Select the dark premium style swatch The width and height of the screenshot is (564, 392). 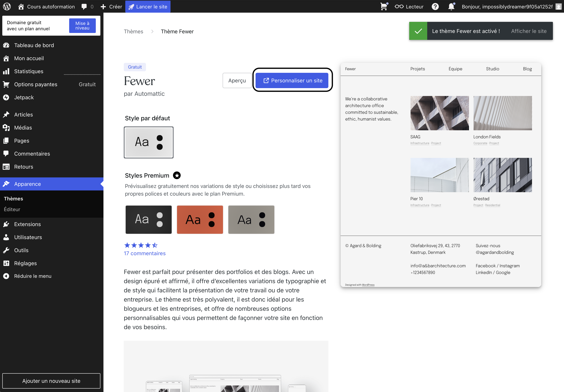tap(148, 220)
